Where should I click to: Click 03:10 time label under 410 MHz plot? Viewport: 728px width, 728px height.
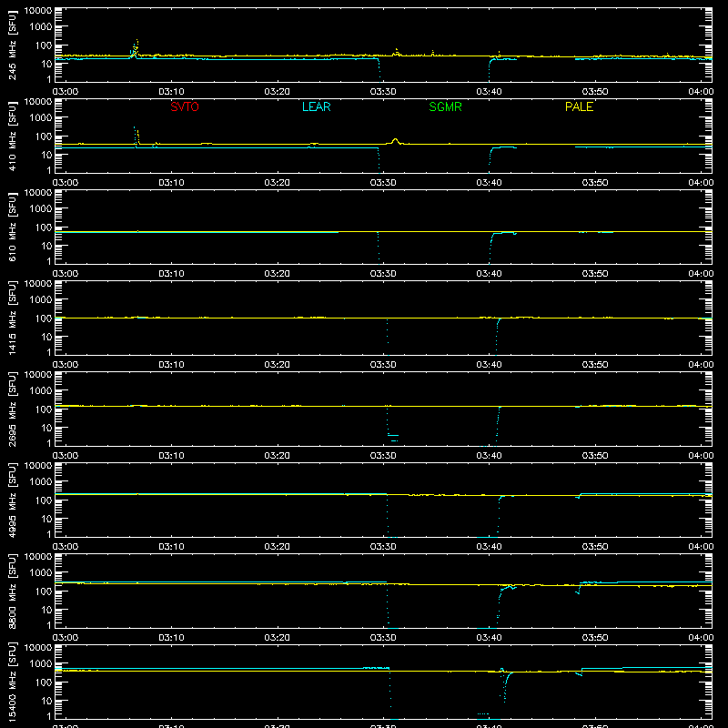(x=171, y=183)
